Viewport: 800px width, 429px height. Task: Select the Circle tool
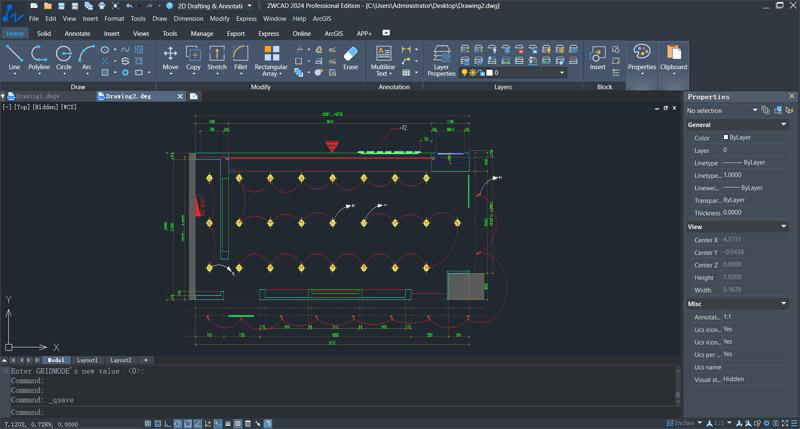63,58
